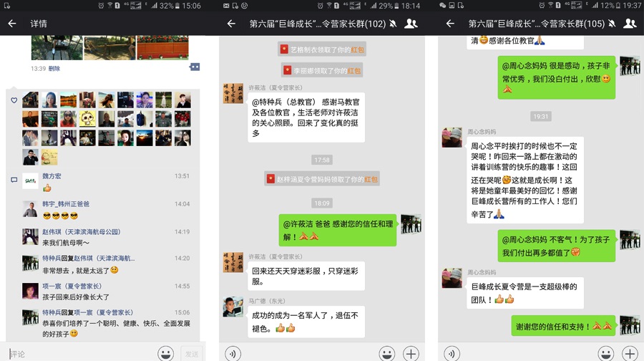Tap the muted bell icon in (102) title
This screenshot has width=644, height=361.
coord(393,24)
